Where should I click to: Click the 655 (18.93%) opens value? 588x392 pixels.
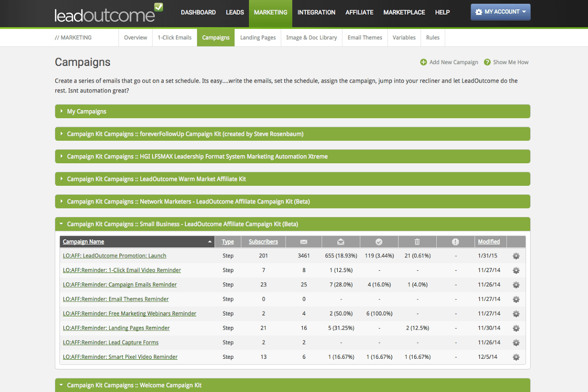tap(341, 256)
